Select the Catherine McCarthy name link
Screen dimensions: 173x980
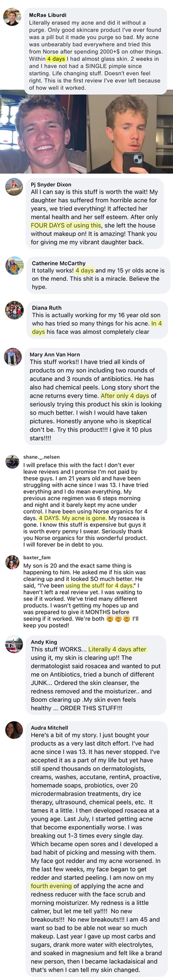pos(58,263)
